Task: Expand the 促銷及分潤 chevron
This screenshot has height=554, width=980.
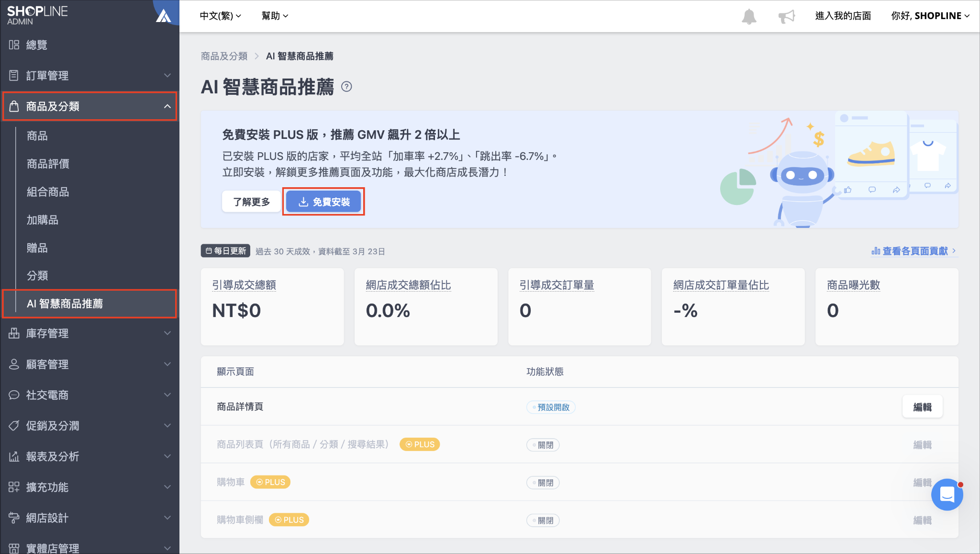Action: 167,426
